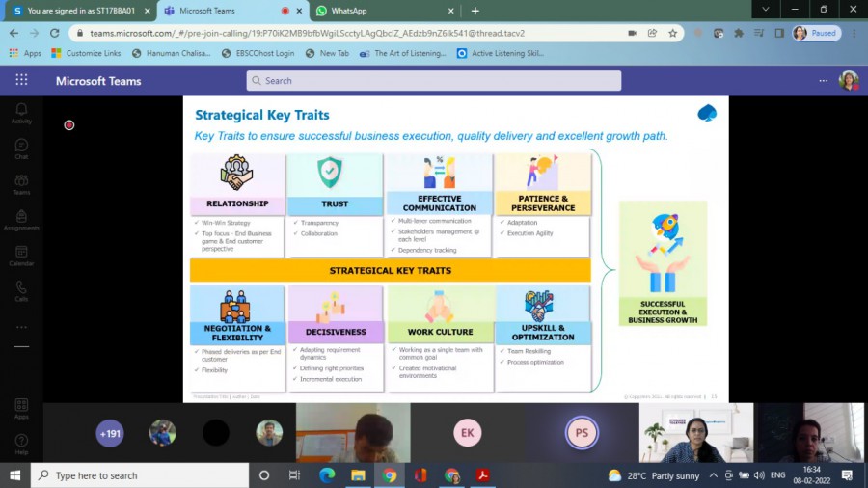This screenshot has width=868, height=488.
Task: Bookmark this page with the star icon
Action: coord(673,33)
